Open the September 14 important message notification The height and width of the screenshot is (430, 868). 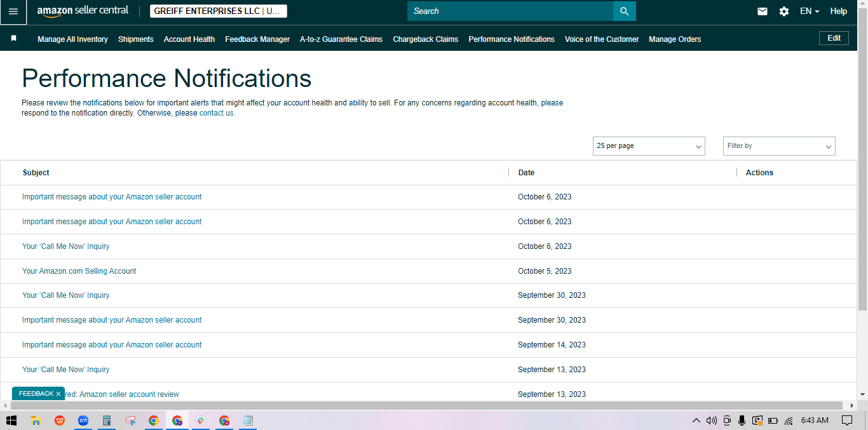(112, 345)
